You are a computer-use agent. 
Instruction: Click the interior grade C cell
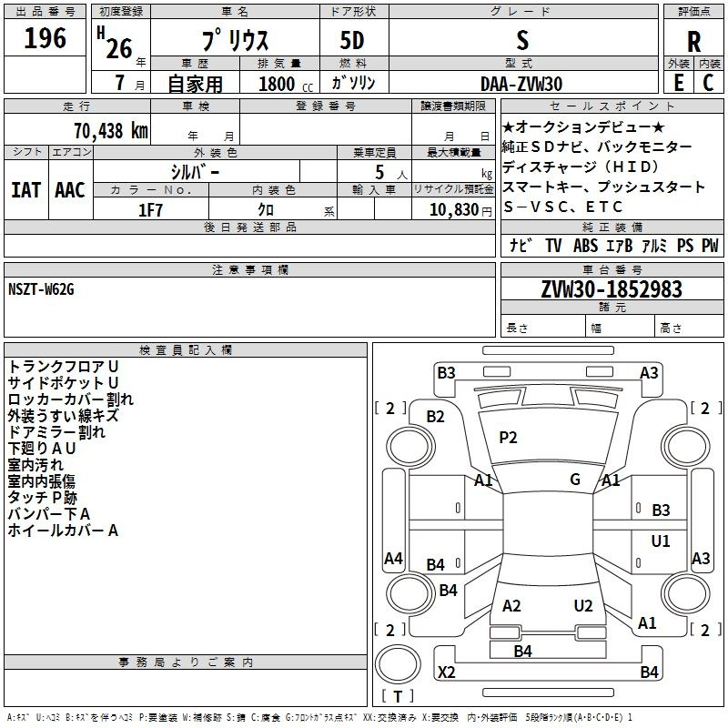point(708,83)
